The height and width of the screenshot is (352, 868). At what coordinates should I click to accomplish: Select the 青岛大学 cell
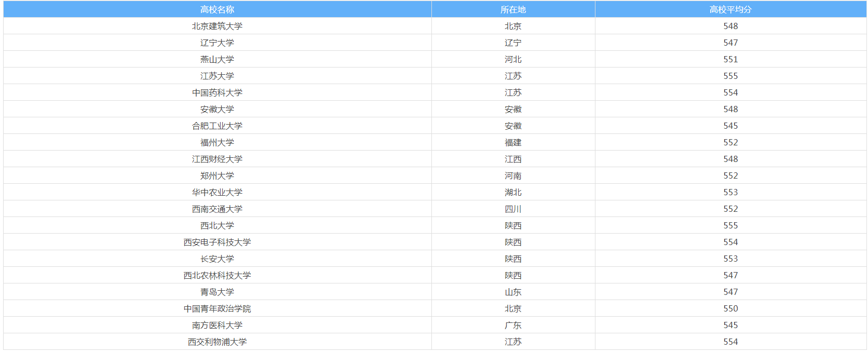(217, 292)
